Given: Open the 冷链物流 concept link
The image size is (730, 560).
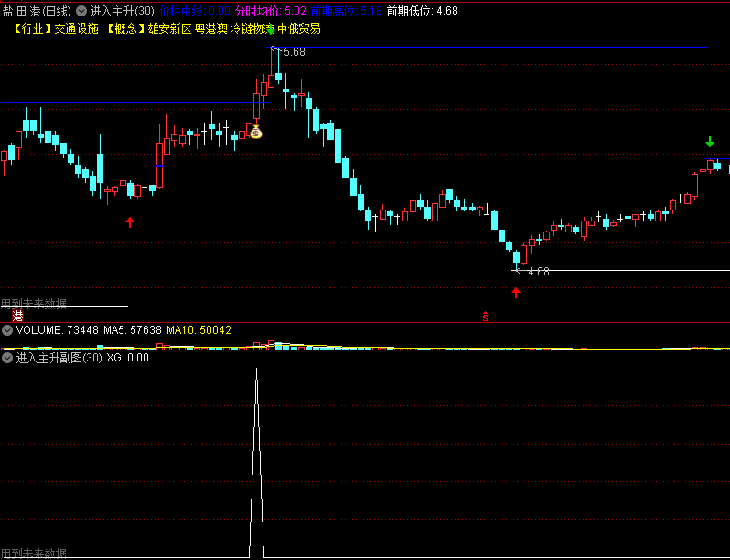Looking at the screenshot, I should pyautogui.click(x=252, y=29).
